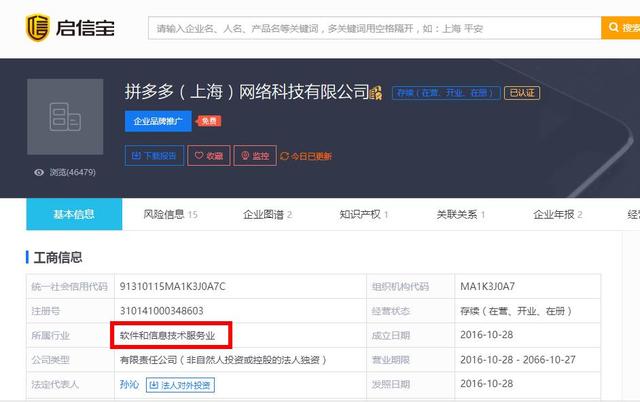Click business term 2016-10-28 - 2066-10-27

[518, 360]
